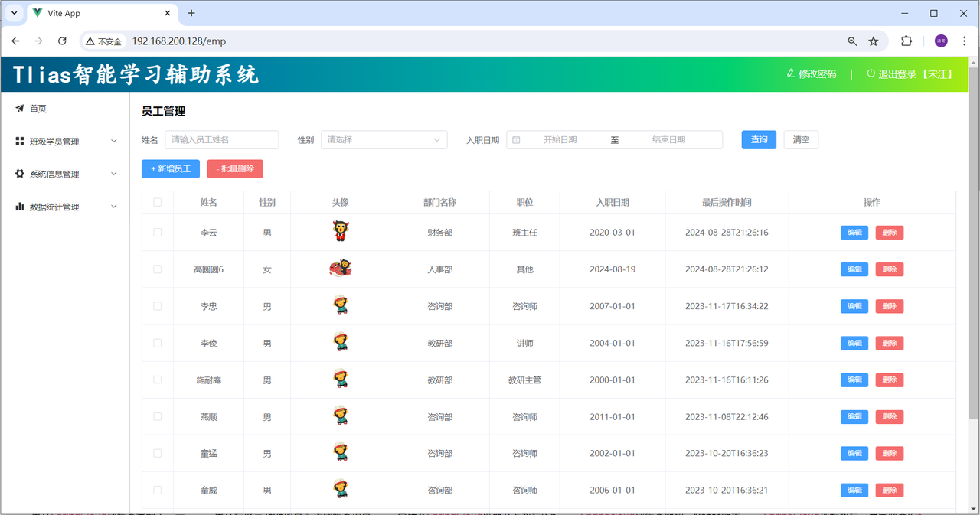Edit employee 李云 with 编辑 button
This screenshot has width=980, height=515.
coord(854,233)
